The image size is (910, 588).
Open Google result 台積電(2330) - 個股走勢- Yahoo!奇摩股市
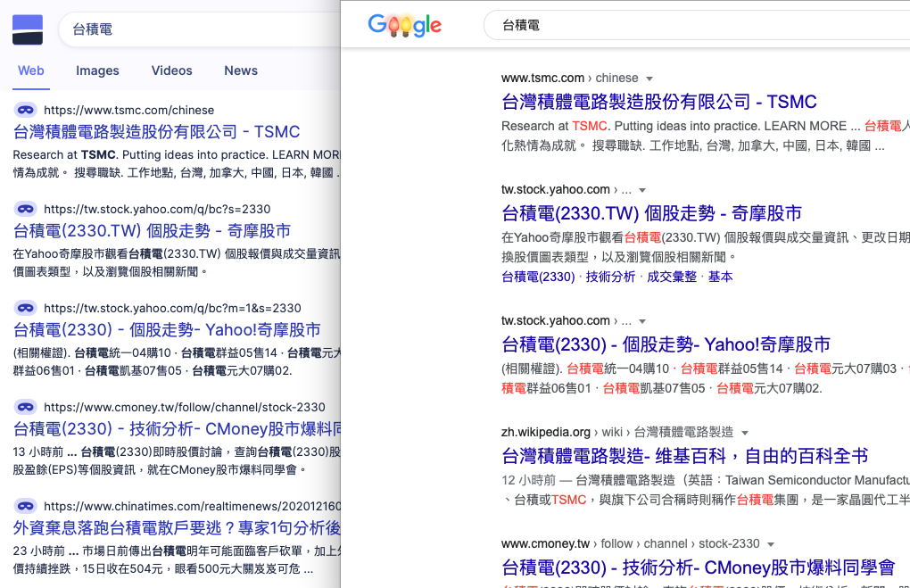(666, 344)
